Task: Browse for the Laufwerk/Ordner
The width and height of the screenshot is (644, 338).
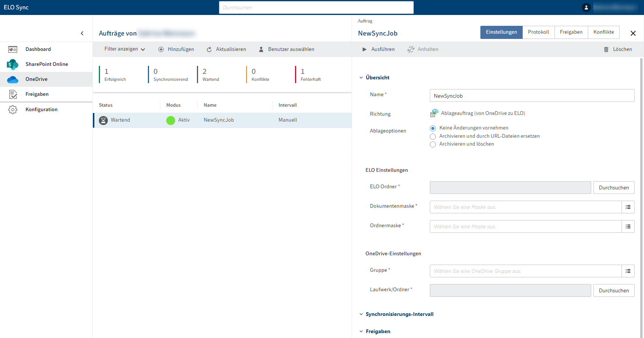Action: [x=614, y=290]
